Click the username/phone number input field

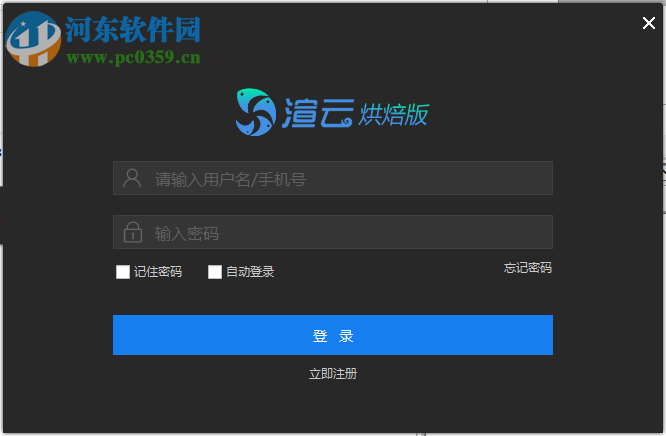[333, 178]
